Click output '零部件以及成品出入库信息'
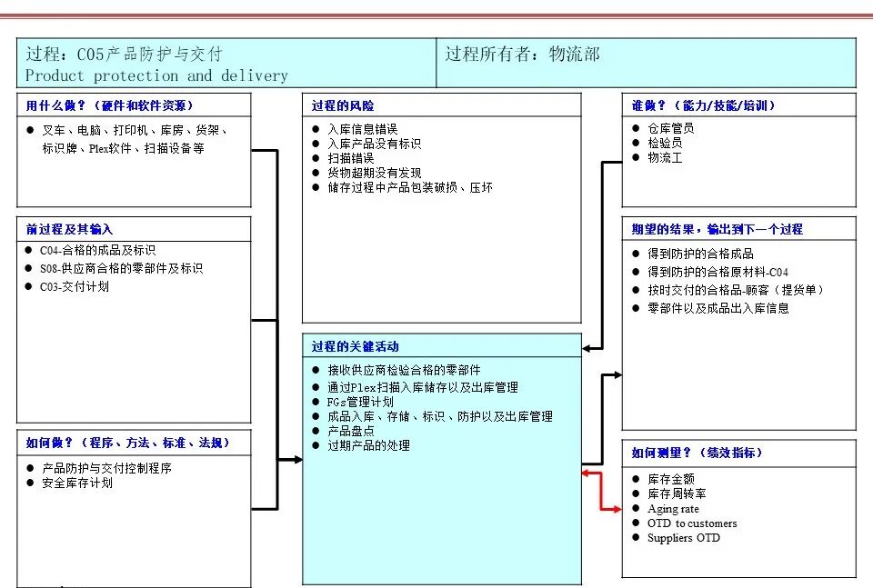Viewport: 873px width, 588px height. click(718, 308)
